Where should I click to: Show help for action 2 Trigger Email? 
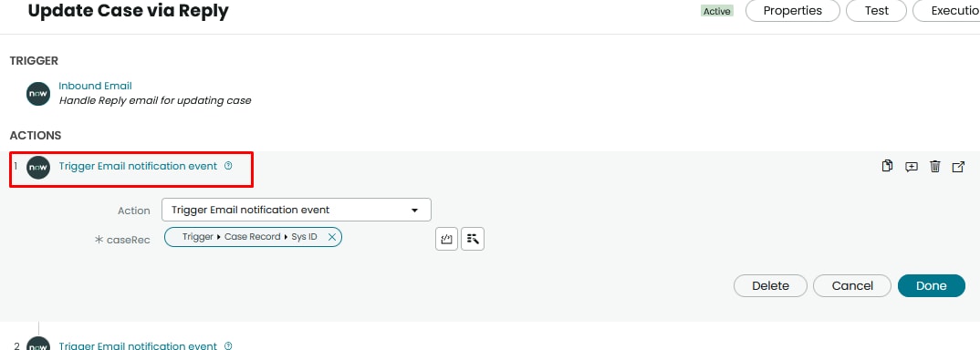pyautogui.click(x=228, y=345)
